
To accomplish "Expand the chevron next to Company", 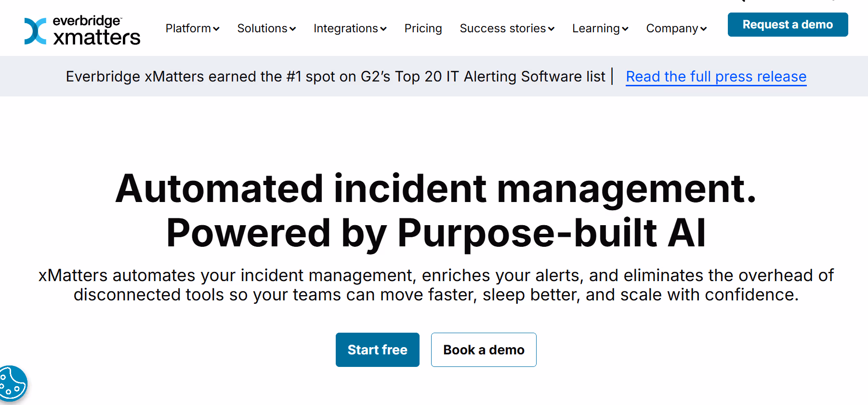I will click(x=703, y=29).
